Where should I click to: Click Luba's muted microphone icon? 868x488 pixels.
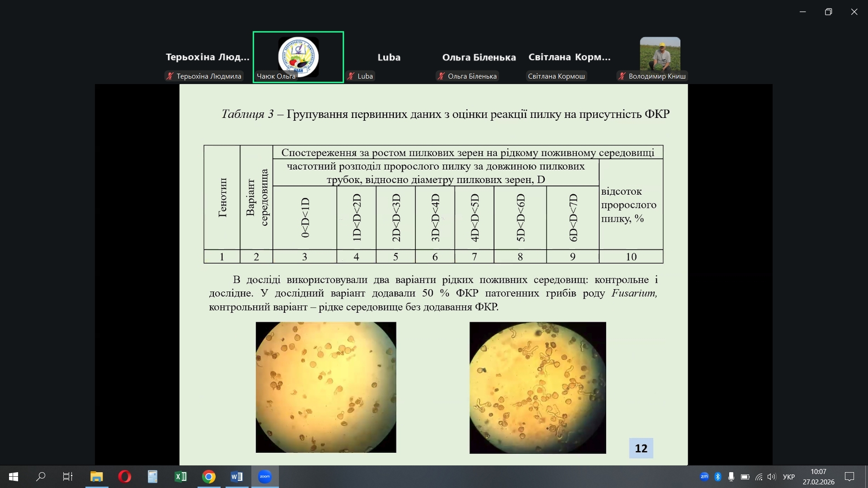351,76
